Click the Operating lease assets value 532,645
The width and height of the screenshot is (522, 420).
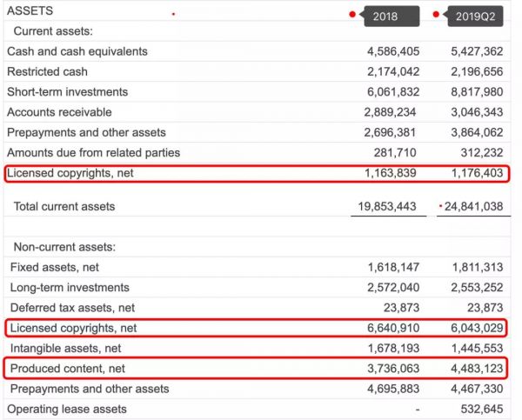[x=483, y=409]
